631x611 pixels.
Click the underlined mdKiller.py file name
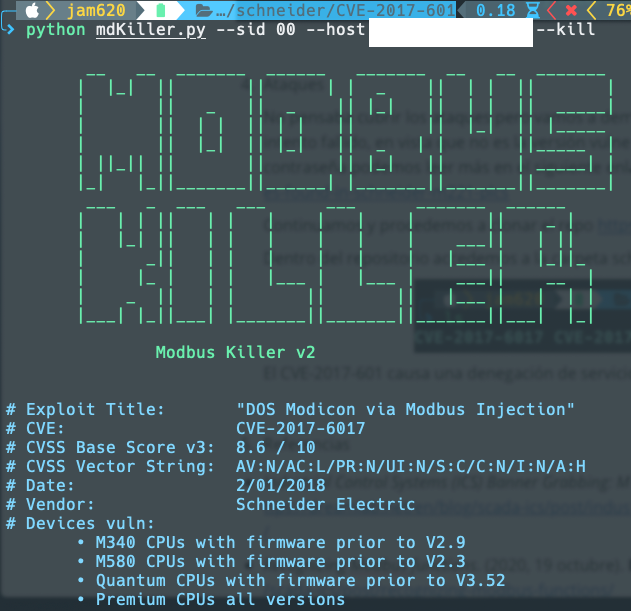tap(151, 30)
